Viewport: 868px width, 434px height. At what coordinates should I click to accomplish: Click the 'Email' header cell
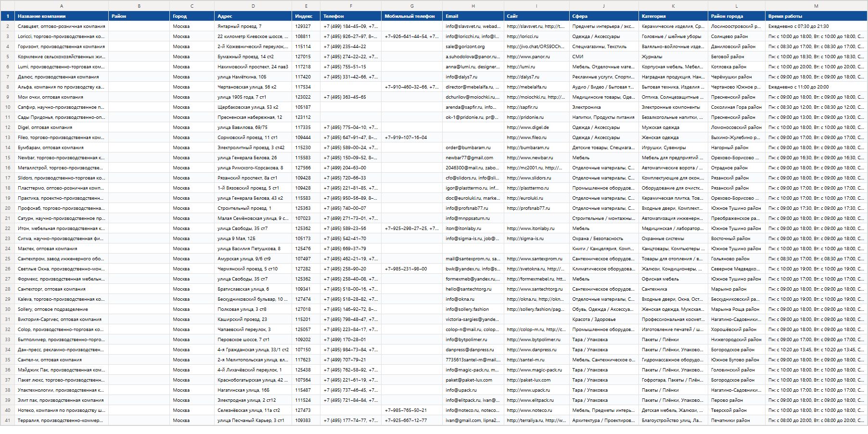point(473,16)
